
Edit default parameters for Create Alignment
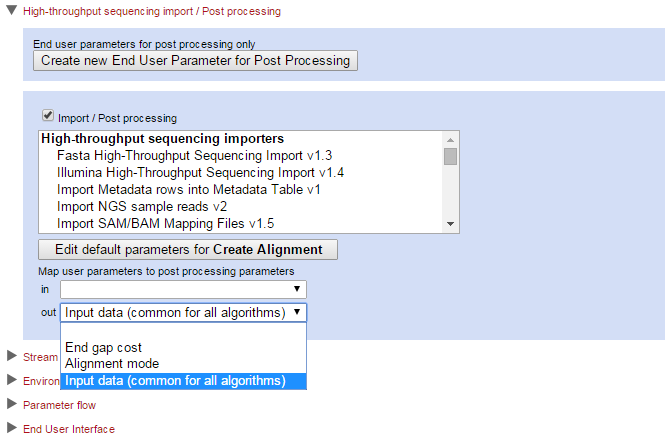tap(188, 249)
